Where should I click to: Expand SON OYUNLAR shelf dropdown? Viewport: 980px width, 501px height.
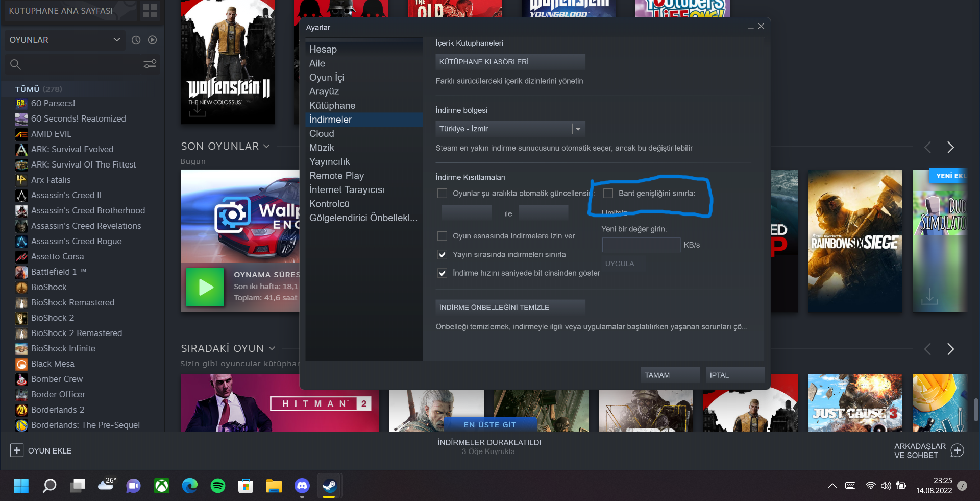click(266, 147)
